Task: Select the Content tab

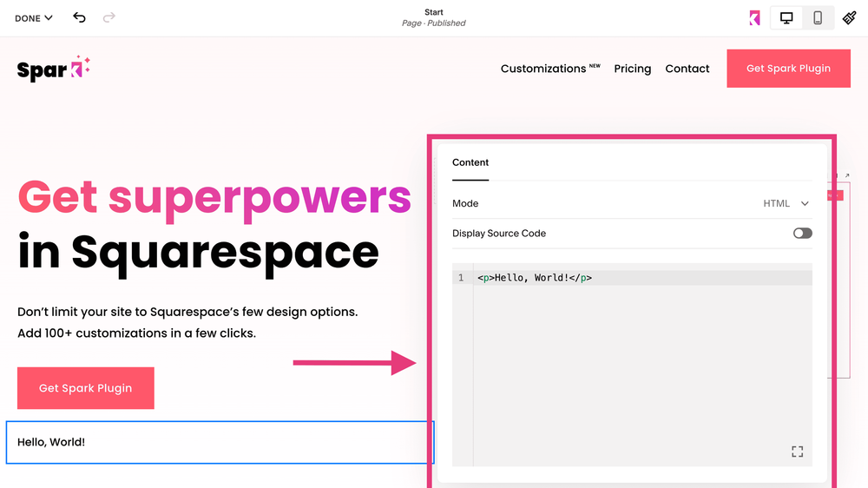Action: click(x=470, y=163)
